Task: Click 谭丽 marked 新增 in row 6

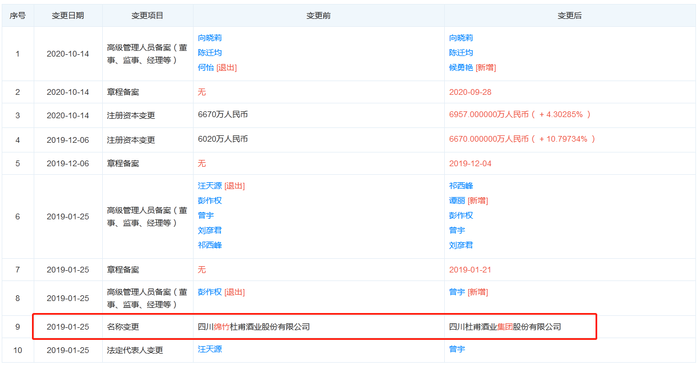Action: point(457,200)
